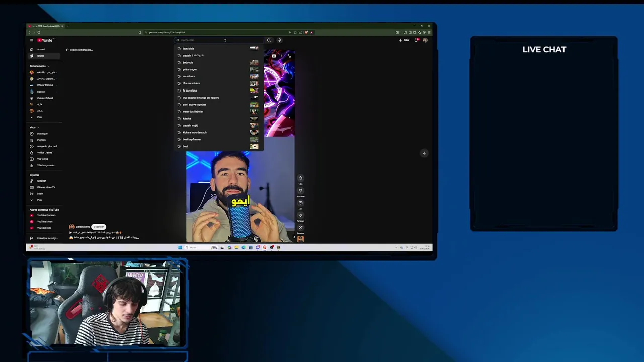Viewport: 644px width, 362px height.
Task: Open the Windows Start button
Action: 180,247
